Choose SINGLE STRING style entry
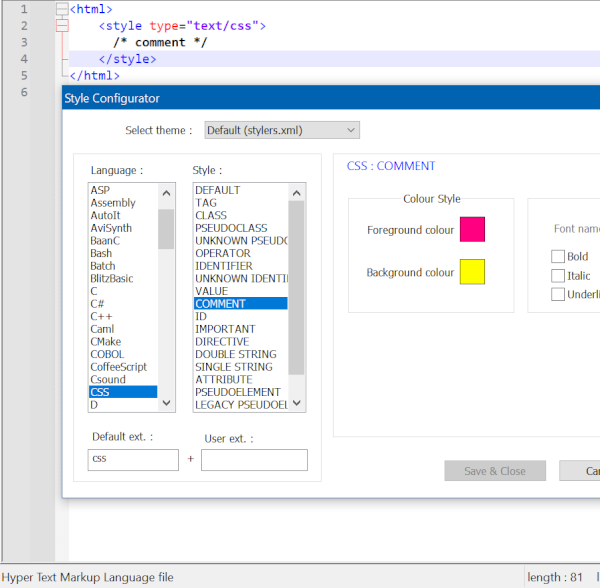 coord(241,367)
